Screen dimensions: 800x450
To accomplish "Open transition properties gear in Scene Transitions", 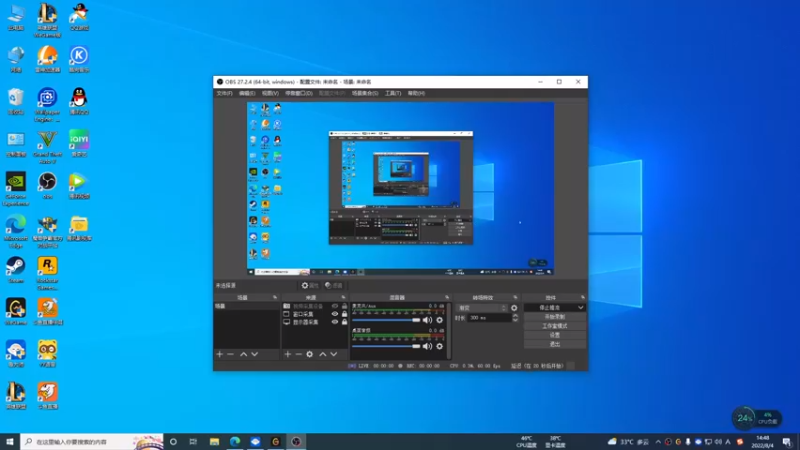I will [514, 308].
